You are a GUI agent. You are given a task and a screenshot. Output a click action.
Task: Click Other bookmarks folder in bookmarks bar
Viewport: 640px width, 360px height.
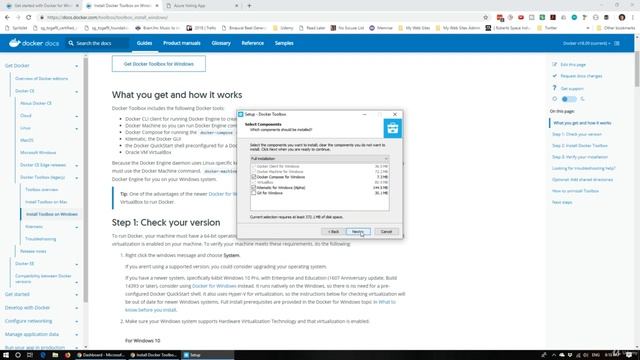coord(616,28)
